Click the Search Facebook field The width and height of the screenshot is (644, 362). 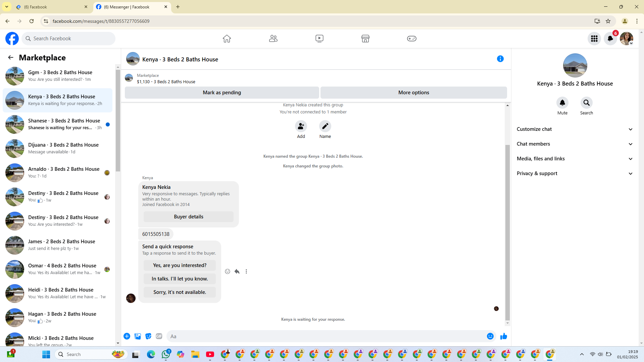point(69,39)
